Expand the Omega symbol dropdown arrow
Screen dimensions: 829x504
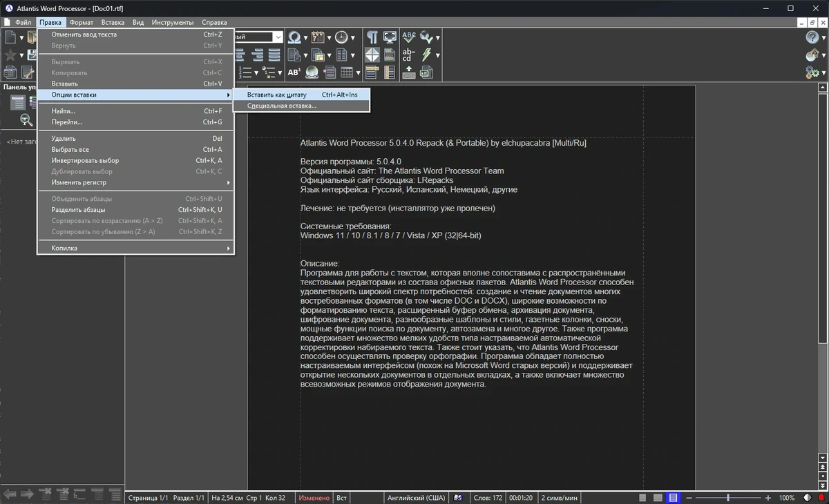click(306, 38)
